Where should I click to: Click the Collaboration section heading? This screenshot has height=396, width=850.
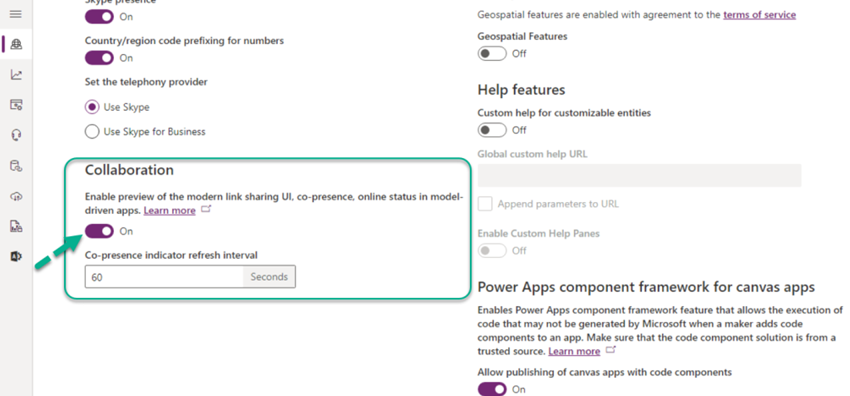click(129, 170)
